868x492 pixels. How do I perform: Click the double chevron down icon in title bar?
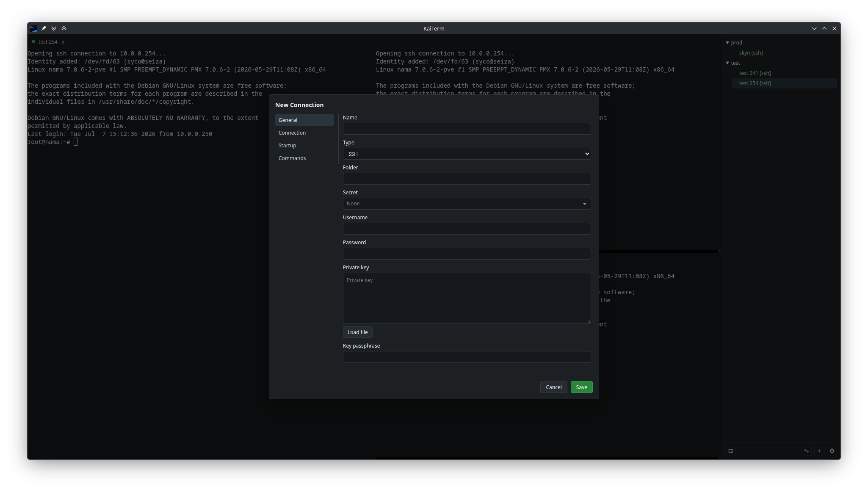tap(54, 28)
